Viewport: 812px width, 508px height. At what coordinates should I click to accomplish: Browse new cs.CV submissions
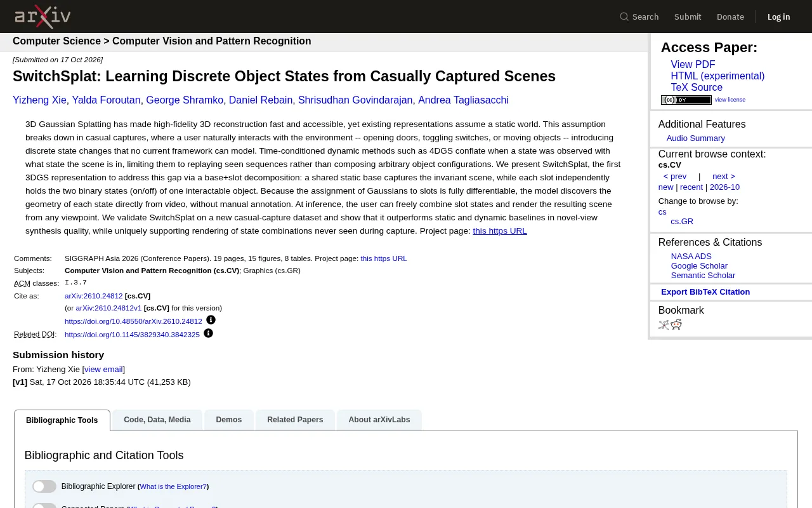[665, 187]
